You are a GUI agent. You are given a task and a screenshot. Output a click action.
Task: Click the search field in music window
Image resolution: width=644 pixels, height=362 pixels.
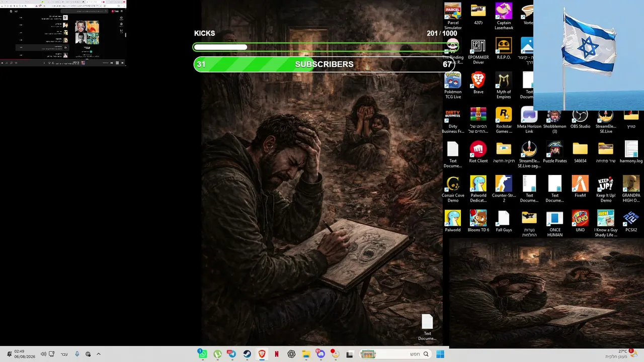84,11
